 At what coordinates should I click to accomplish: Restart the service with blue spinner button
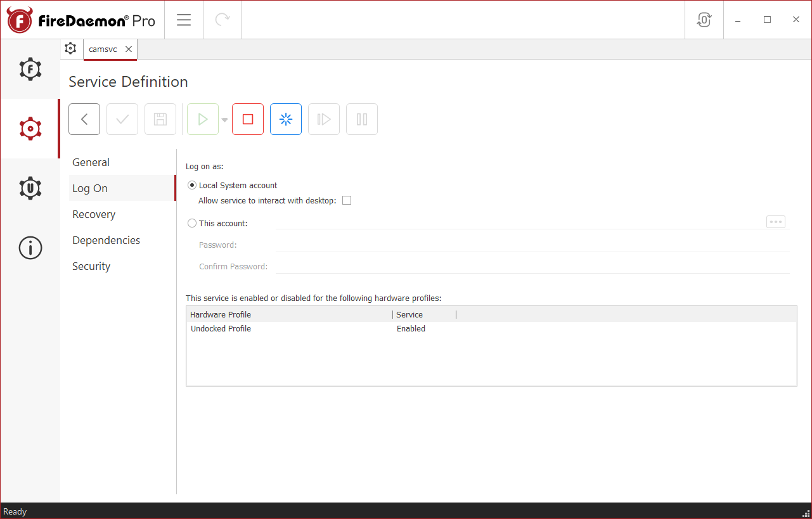point(286,119)
